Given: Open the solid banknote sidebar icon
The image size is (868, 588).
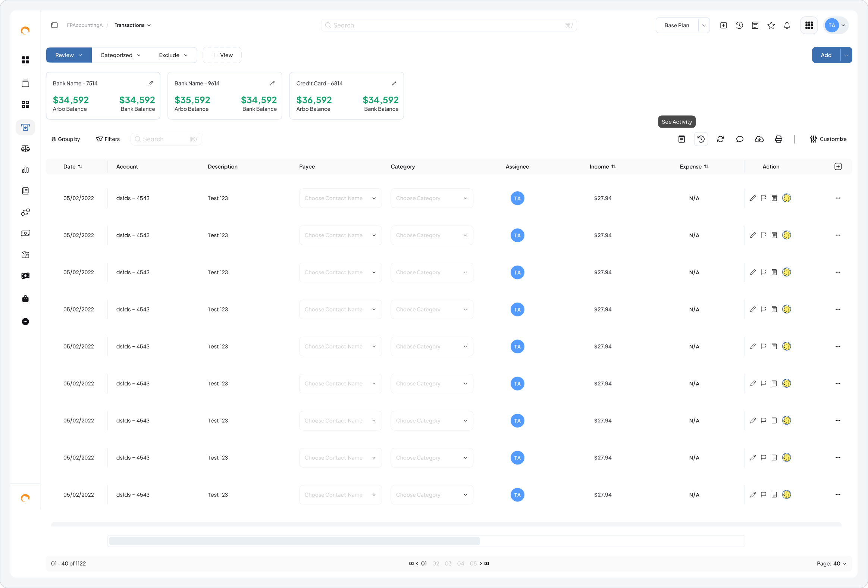Looking at the screenshot, I should pyautogui.click(x=25, y=276).
